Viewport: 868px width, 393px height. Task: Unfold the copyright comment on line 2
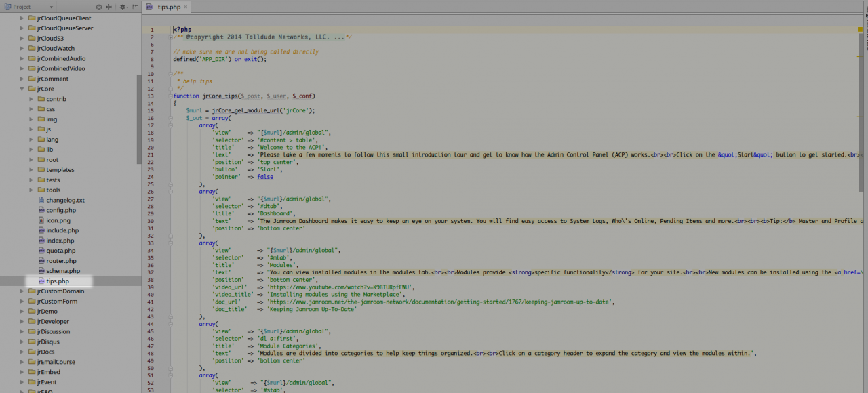170,37
